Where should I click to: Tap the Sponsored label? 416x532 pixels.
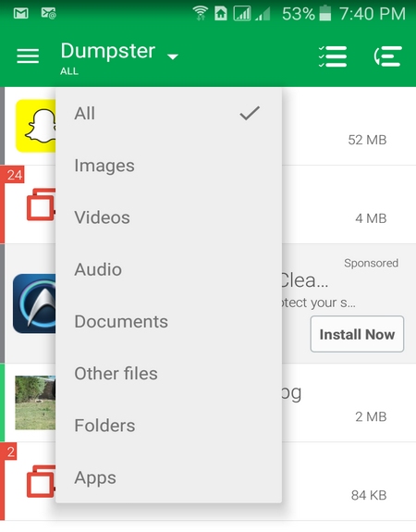pos(372,263)
